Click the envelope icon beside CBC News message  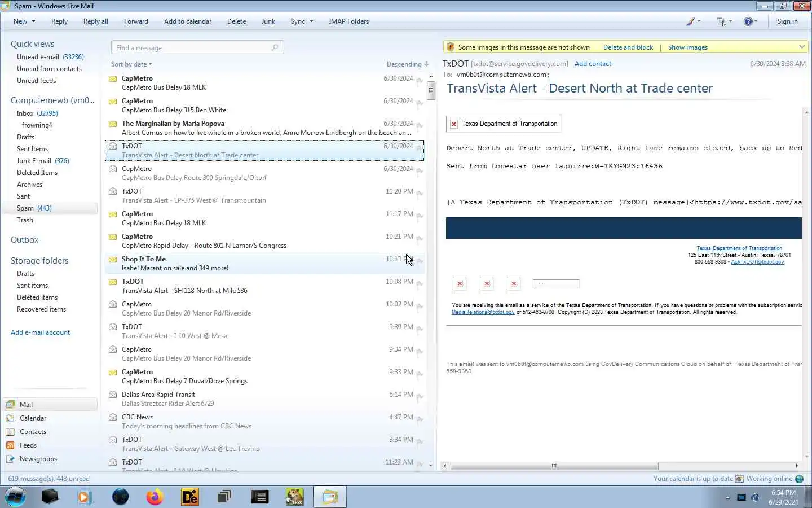113,417
